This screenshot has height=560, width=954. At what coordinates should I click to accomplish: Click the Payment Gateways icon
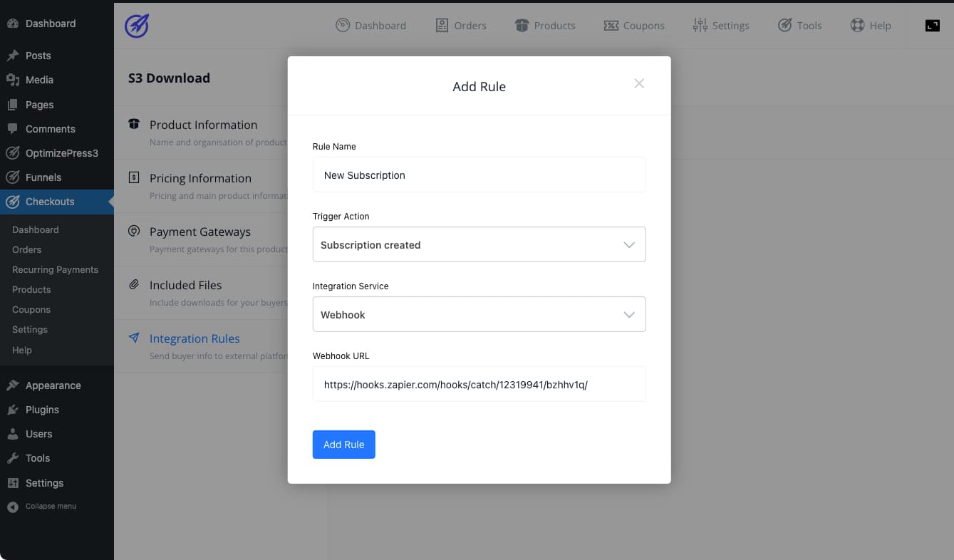pyautogui.click(x=134, y=231)
